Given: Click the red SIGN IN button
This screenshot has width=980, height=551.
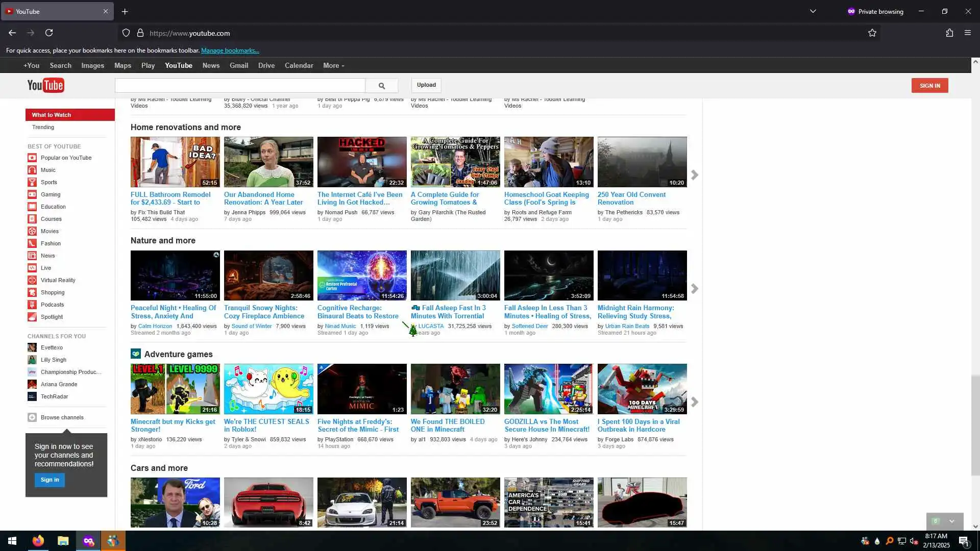Looking at the screenshot, I should point(929,86).
